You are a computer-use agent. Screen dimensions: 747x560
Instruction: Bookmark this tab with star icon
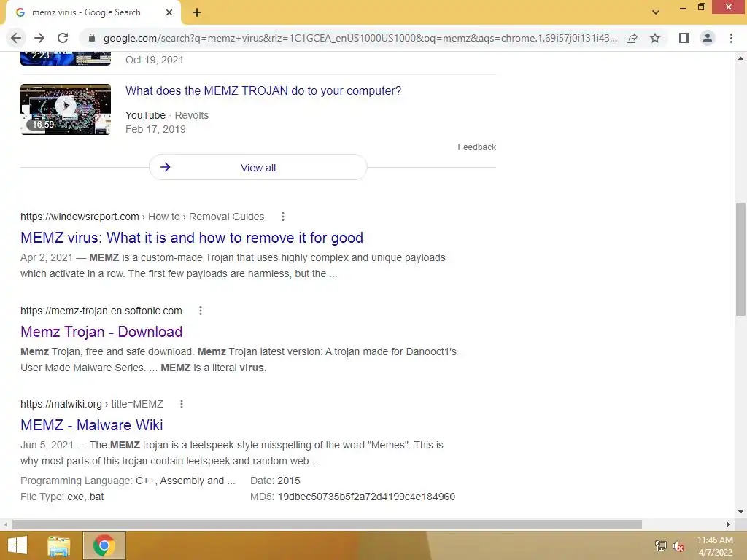[655, 38]
